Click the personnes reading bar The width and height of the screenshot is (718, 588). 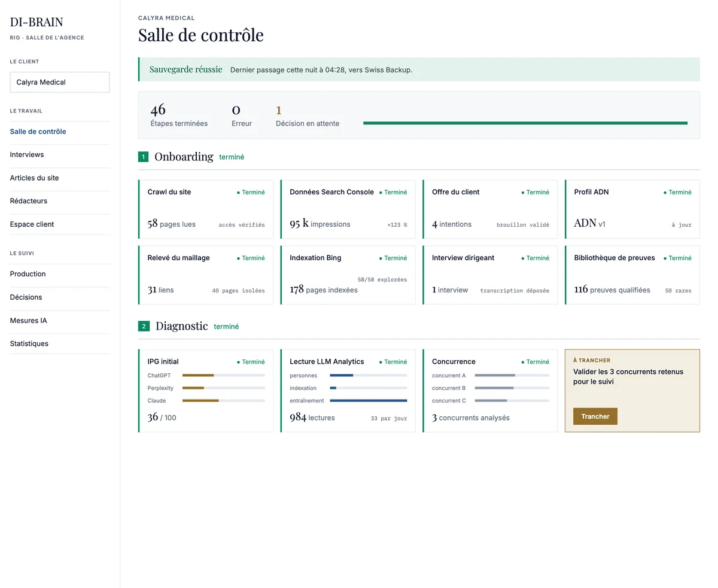tap(369, 376)
